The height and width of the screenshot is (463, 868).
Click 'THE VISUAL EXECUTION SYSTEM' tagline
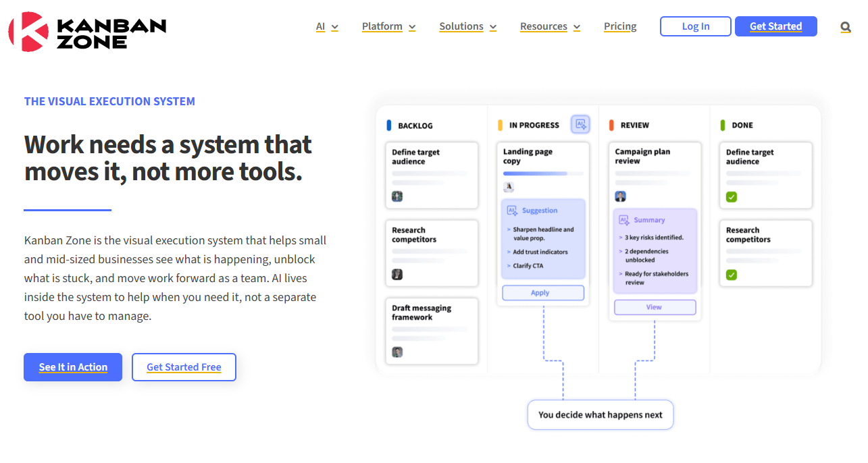[109, 101]
